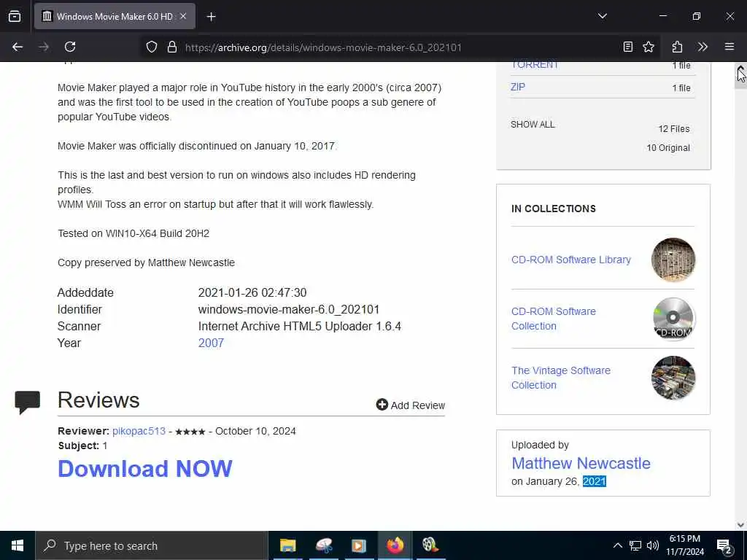Reload the current page

70,47
